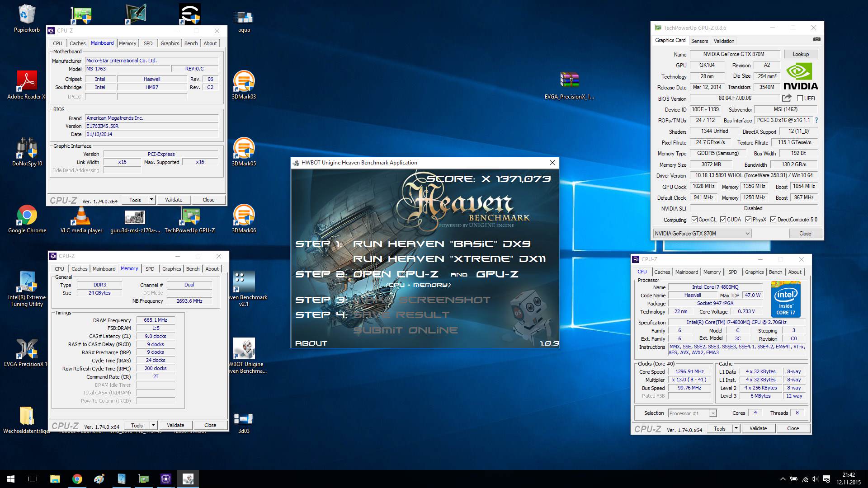Open the action center notification icon
Viewport: 868px width, 488px height.
pyautogui.click(x=826, y=479)
